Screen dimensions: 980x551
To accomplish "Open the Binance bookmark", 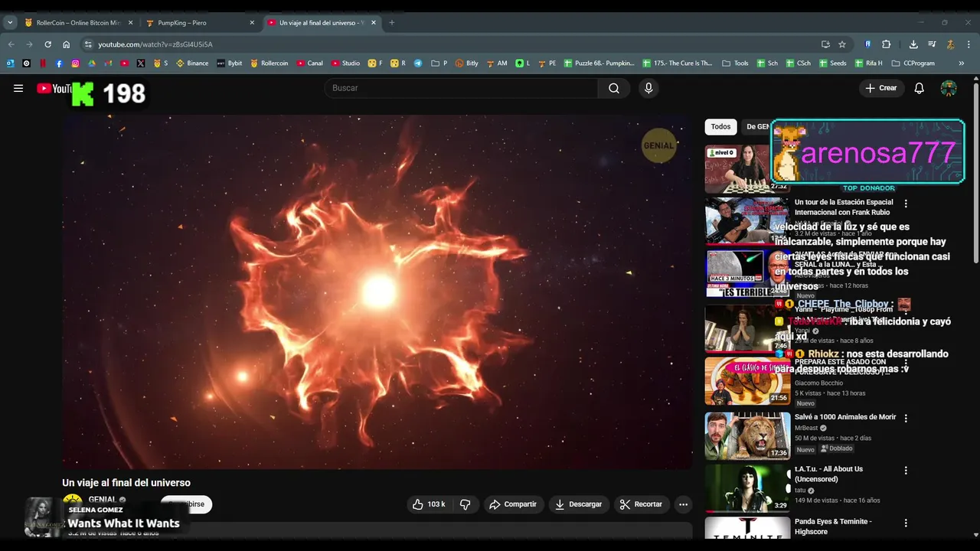I will [192, 64].
